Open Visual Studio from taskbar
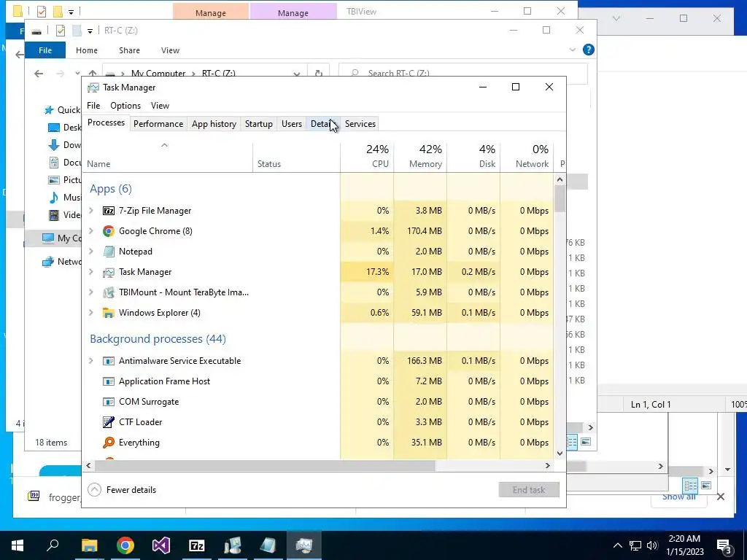Image resolution: width=747 pixels, height=560 pixels. click(161, 545)
